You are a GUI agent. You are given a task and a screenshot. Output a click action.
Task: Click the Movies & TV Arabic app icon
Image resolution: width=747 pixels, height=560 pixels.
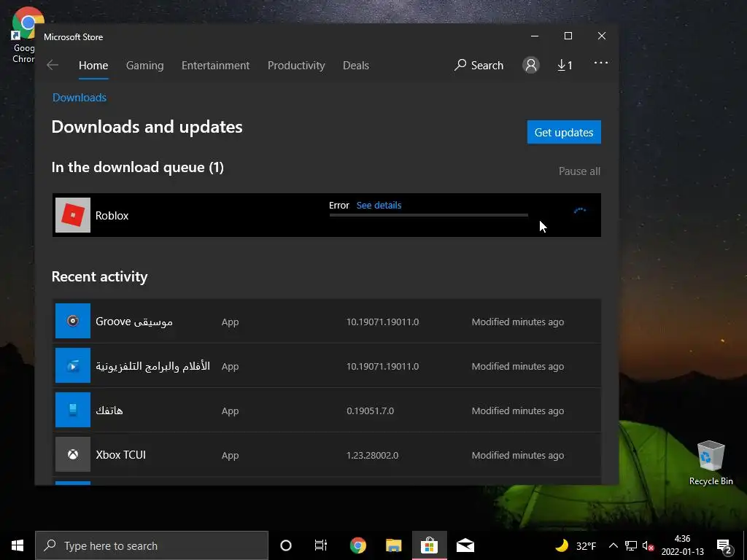pyautogui.click(x=73, y=366)
